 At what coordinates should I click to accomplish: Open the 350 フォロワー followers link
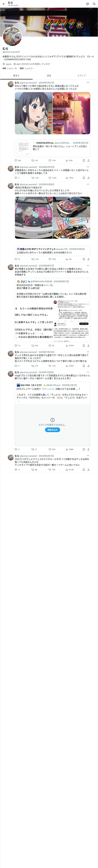point(27,68)
